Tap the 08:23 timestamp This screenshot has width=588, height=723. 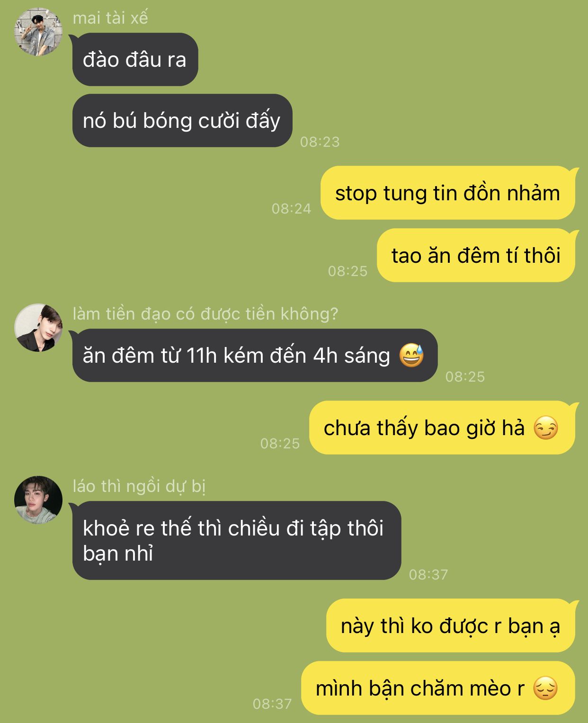click(x=320, y=142)
